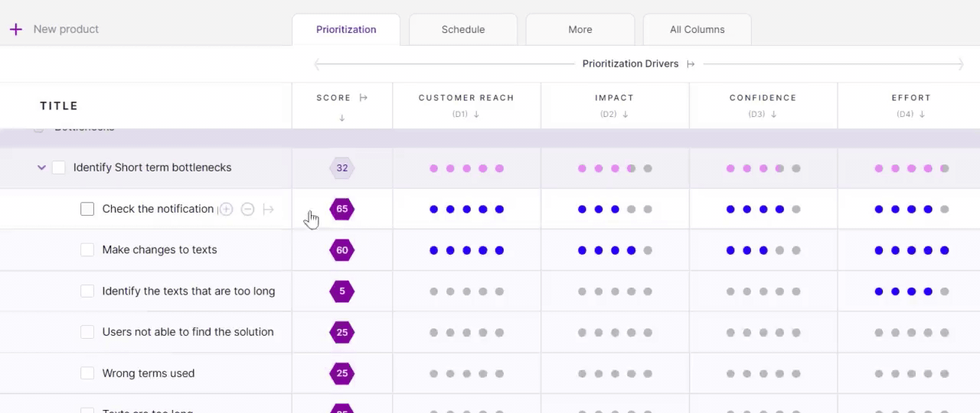Set Impact to four dots for Make changes to texts

pos(631,250)
